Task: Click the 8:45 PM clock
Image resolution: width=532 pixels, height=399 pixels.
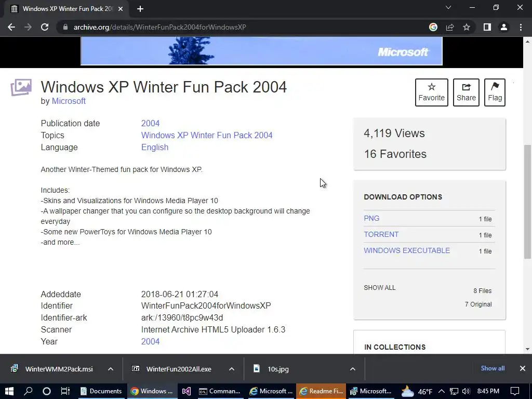Action: pyautogui.click(x=488, y=391)
